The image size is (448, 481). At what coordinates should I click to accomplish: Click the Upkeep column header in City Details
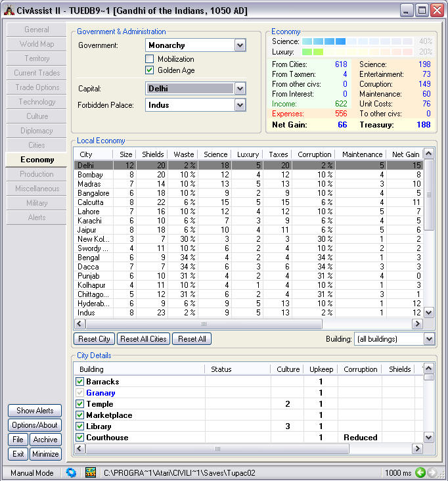tap(321, 369)
